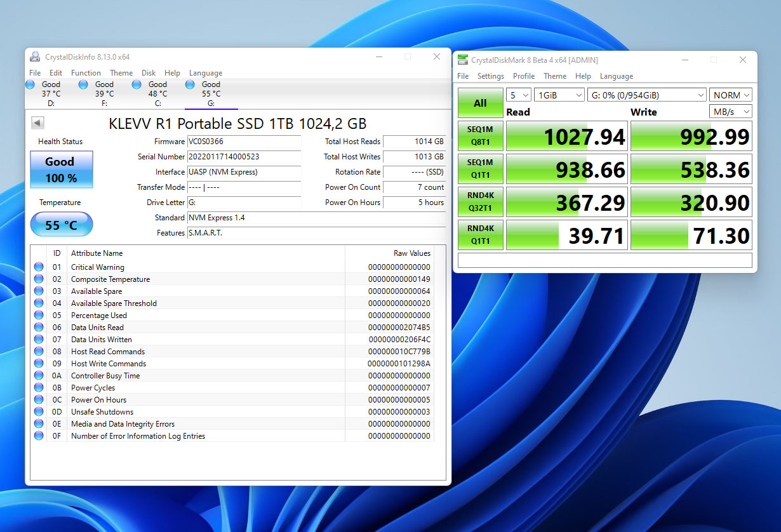Click RND4K Q1T1 write result 71.30
The height and width of the screenshot is (532, 781).
(x=691, y=235)
